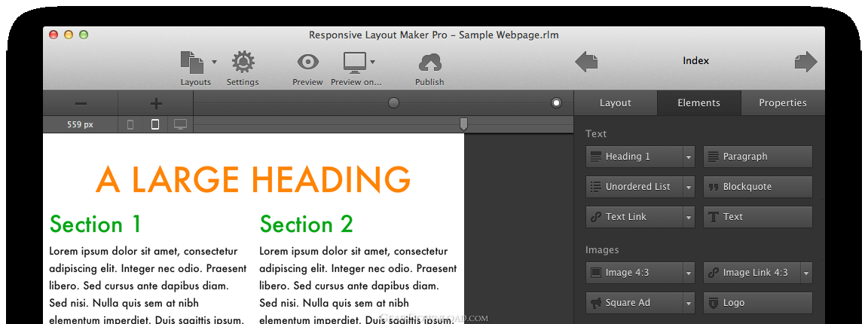Click the Images section label
The width and height of the screenshot is (868, 324).
coord(602,250)
